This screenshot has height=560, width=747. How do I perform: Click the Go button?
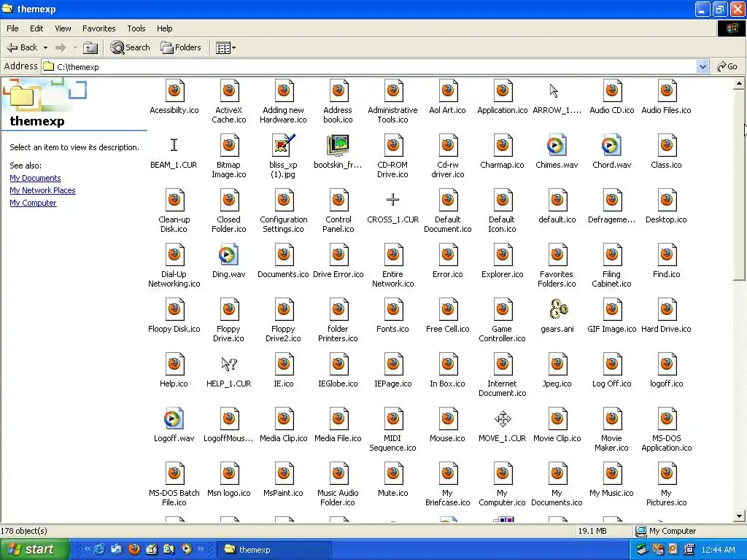click(x=727, y=66)
